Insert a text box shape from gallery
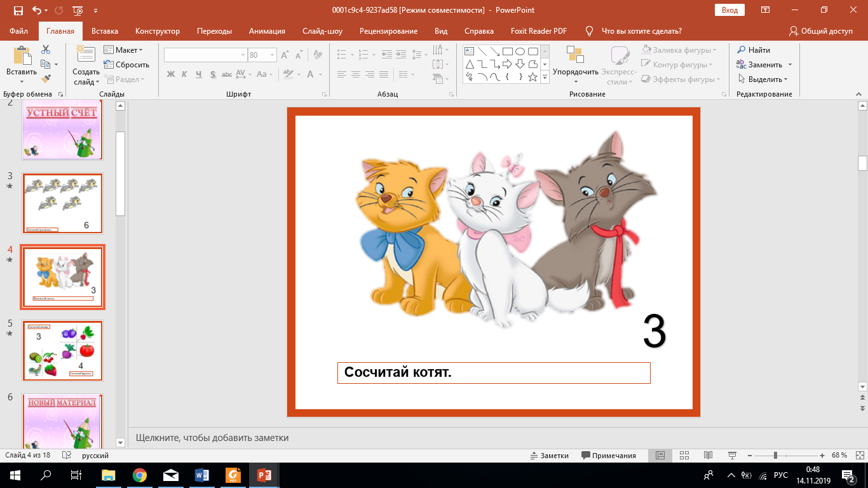The height and width of the screenshot is (488, 868). pyautogui.click(x=469, y=51)
